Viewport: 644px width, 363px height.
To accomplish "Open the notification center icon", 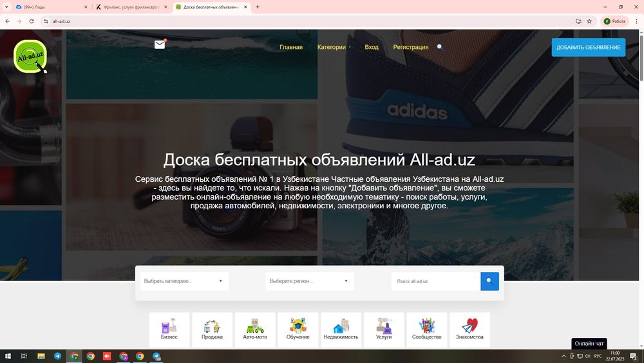I will (x=634, y=356).
